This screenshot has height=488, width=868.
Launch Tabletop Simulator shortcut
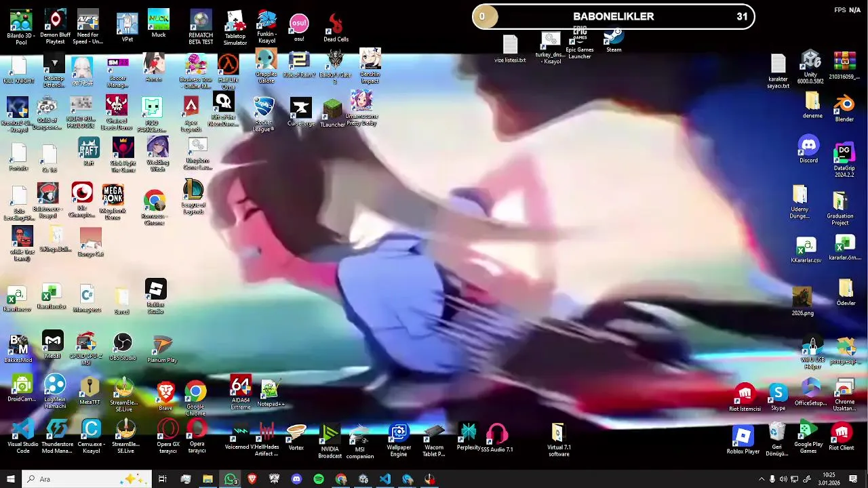pyautogui.click(x=235, y=27)
